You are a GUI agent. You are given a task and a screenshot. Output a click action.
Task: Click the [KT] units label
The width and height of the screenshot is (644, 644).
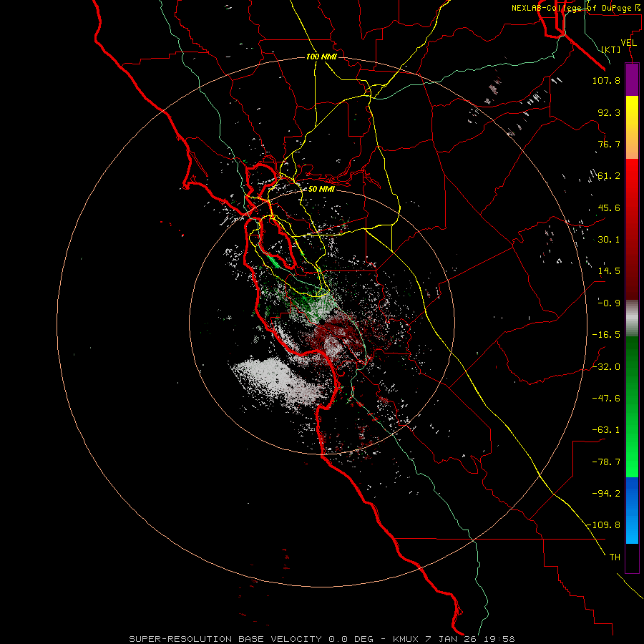[610, 49]
